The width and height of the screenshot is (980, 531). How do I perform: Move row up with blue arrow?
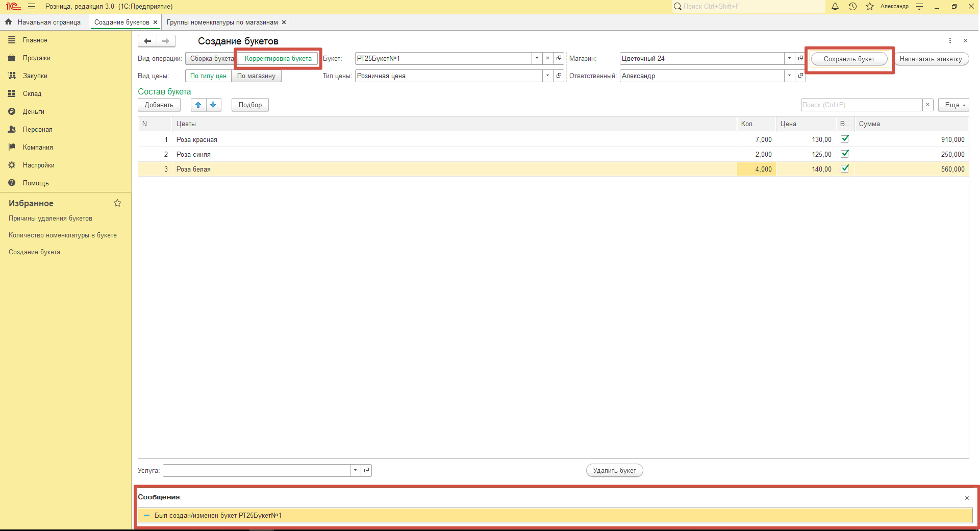(x=198, y=105)
